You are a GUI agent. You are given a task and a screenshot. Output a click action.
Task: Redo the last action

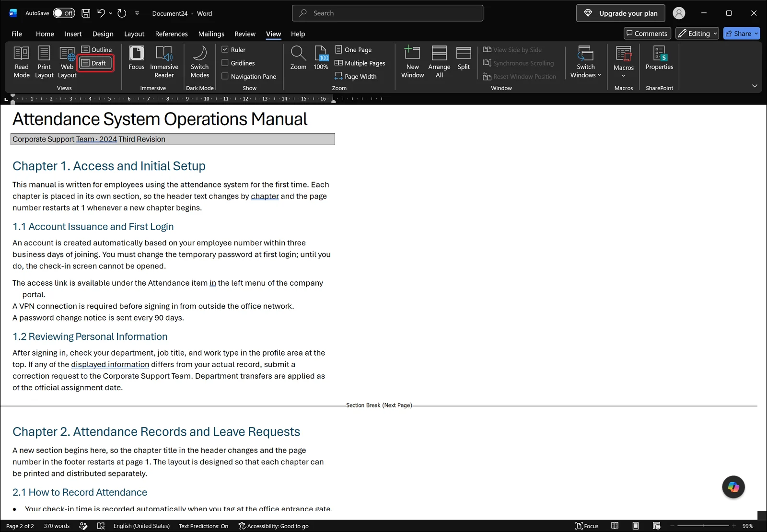point(122,13)
